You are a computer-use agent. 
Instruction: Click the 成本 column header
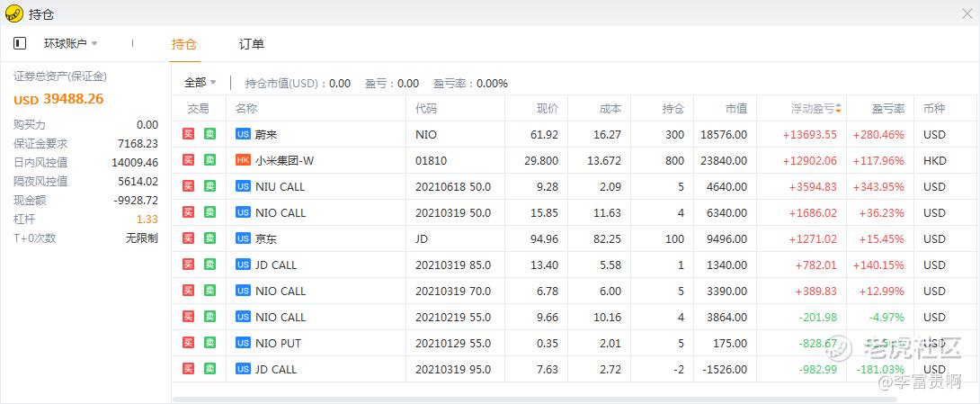[x=610, y=108]
